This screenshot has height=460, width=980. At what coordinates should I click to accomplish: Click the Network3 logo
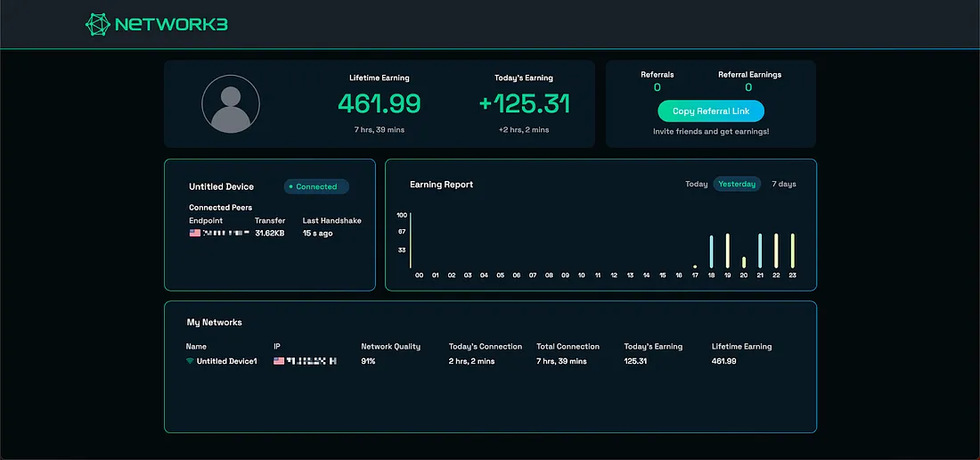(156, 24)
